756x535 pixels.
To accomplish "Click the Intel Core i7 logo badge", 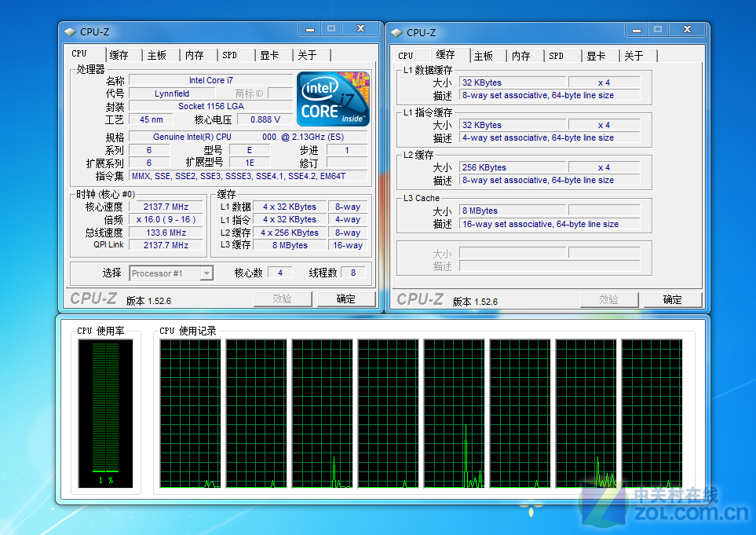I will 333,99.
